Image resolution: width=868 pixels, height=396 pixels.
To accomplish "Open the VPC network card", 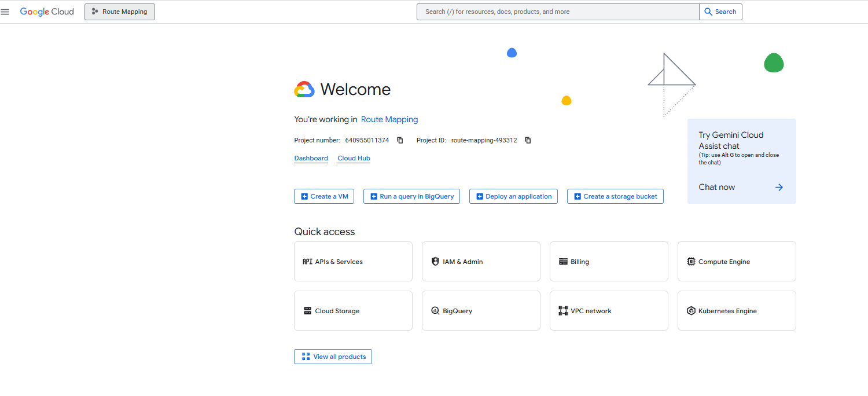I will pyautogui.click(x=609, y=311).
